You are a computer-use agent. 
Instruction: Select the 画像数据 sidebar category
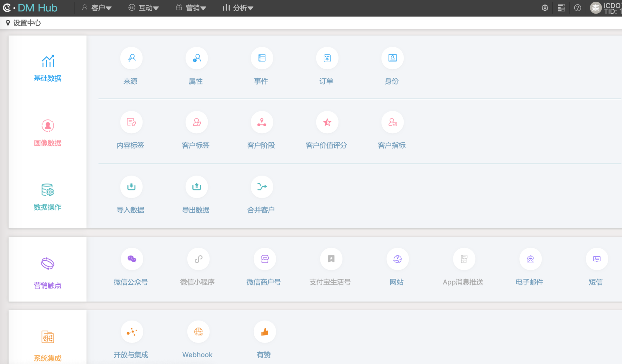[x=48, y=133]
